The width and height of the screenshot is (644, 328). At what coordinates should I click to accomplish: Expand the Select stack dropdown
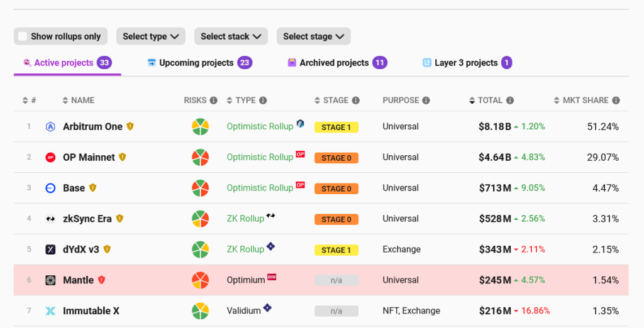tap(231, 36)
